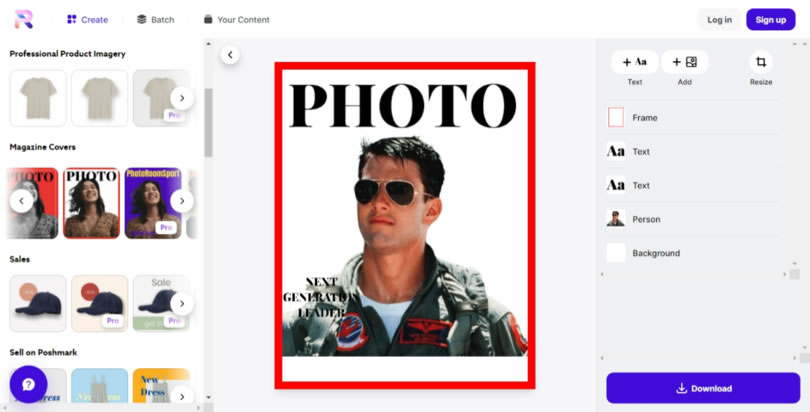Choose the blue dress Poshmark template
Image resolution: width=810 pixels, height=412 pixels.
coord(100,386)
